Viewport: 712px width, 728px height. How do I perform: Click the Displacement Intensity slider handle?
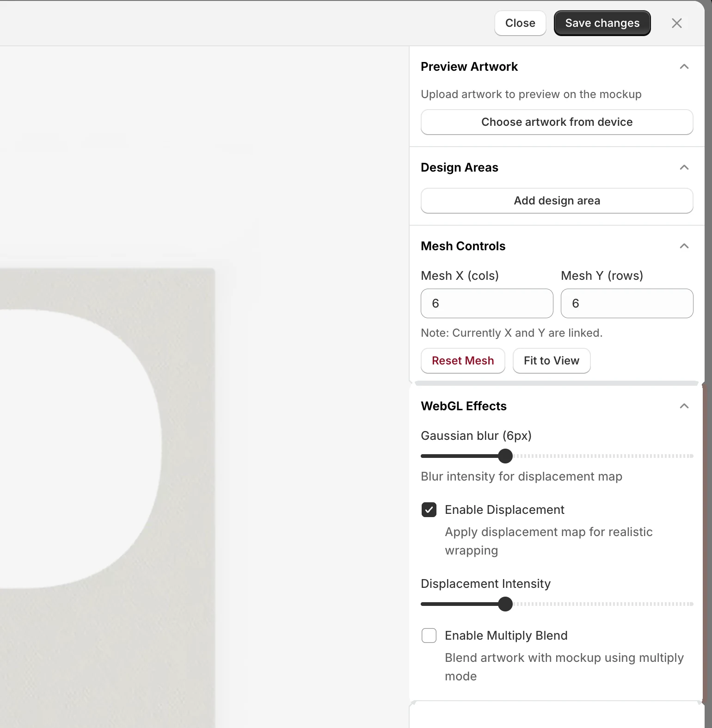(x=505, y=604)
